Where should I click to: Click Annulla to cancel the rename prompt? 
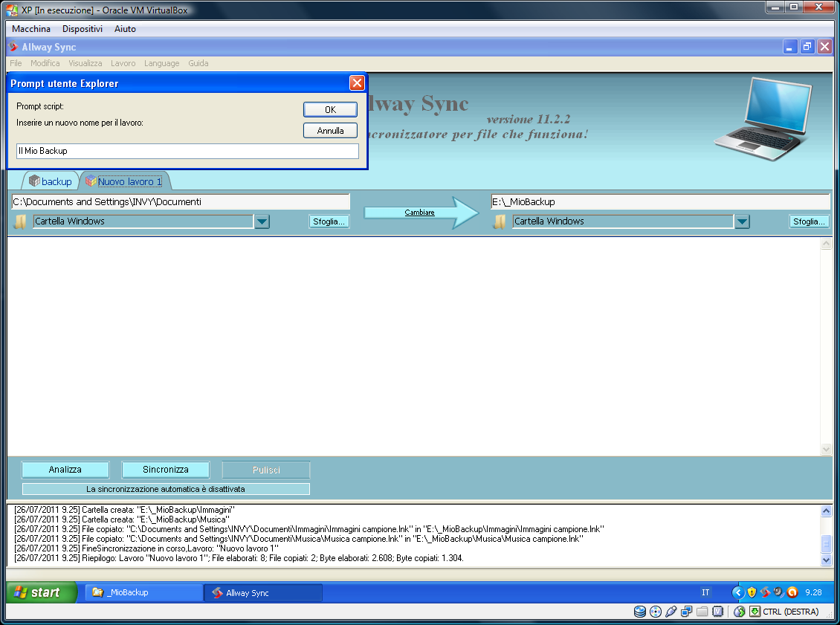pyautogui.click(x=330, y=130)
